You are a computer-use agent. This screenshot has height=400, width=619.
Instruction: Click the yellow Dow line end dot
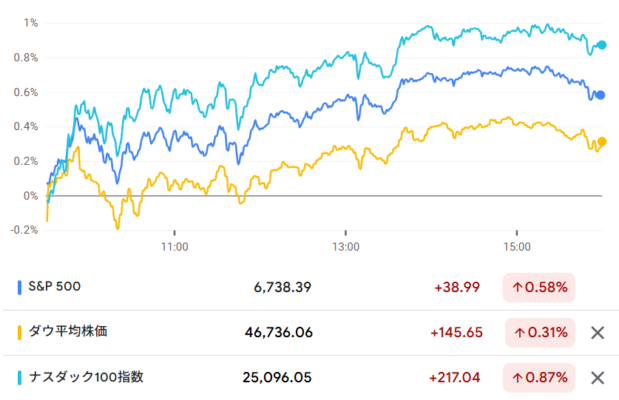(x=602, y=142)
